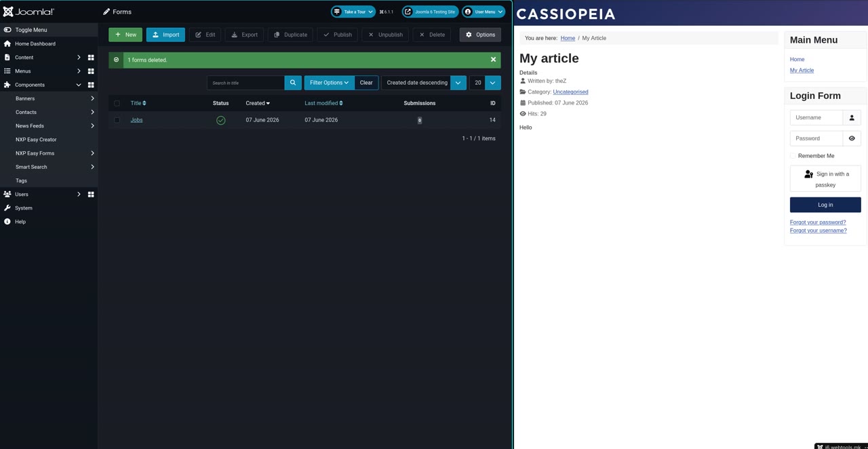Sort by the Created column header
Viewport: 868px width, 449px height.
(x=258, y=103)
